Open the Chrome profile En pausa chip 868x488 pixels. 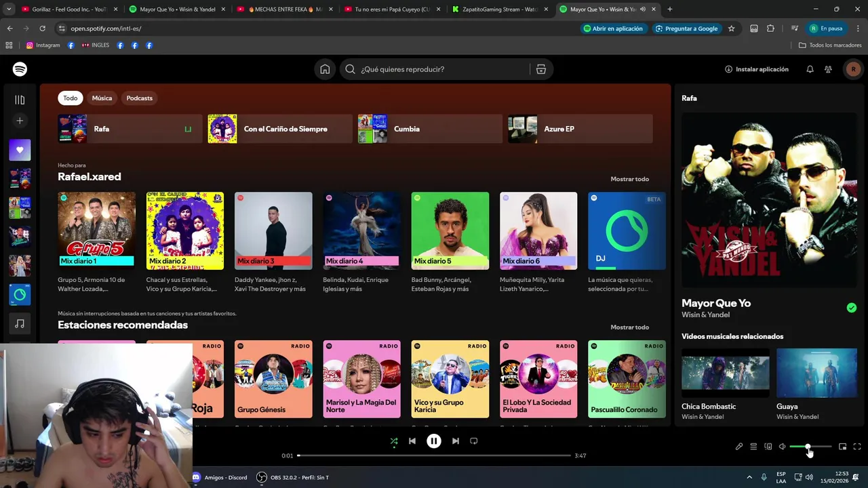click(826, 28)
